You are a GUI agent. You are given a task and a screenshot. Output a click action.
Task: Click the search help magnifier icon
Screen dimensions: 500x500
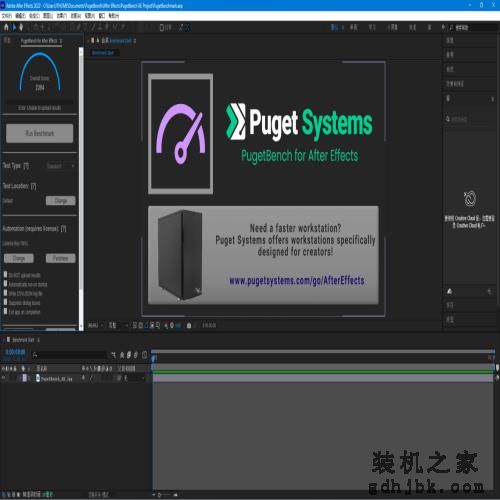coord(451,28)
